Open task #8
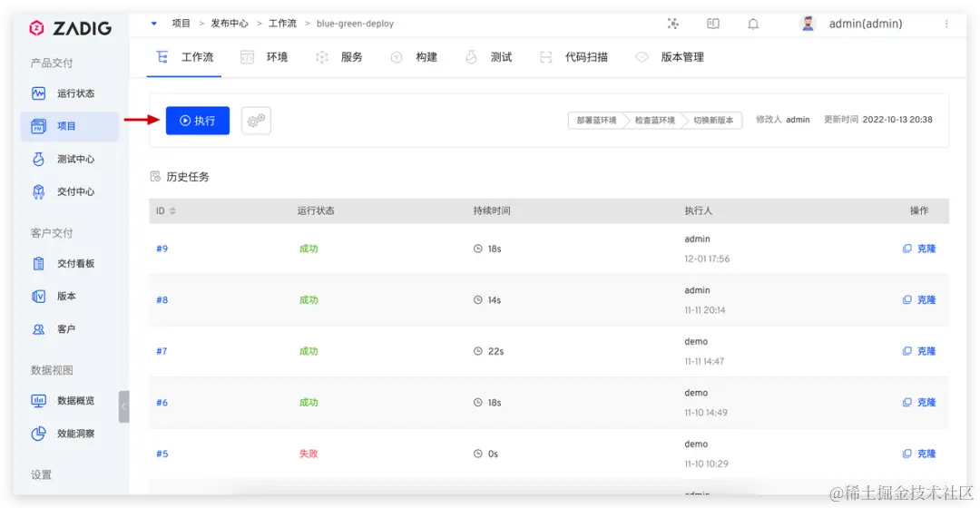Viewport: 980px width, 508px height. point(162,300)
